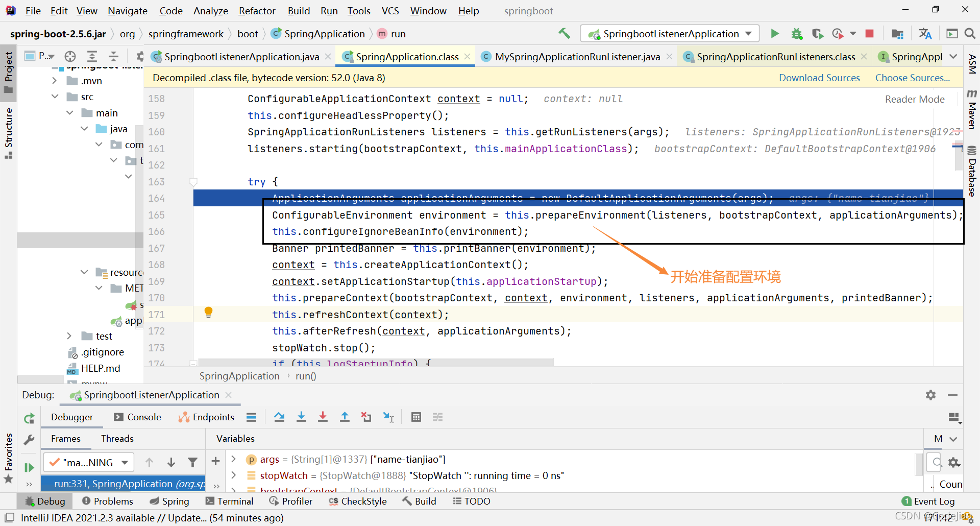Collapse the src folder node
The image size is (980, 526).
[x=54, y=97]
